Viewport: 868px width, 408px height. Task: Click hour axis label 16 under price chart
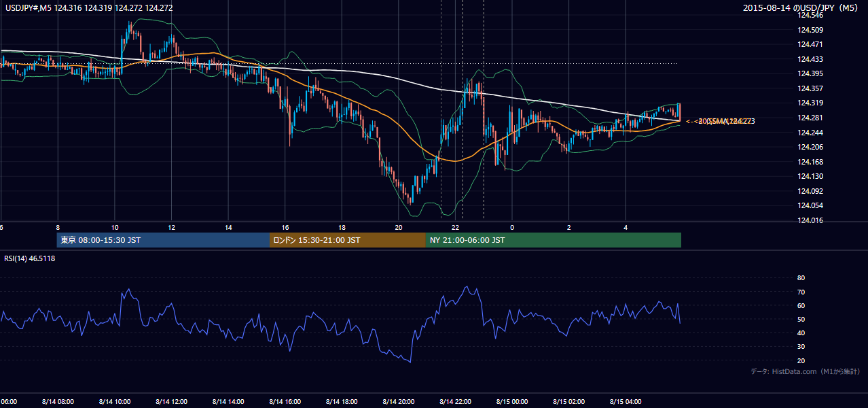point(285,228)
